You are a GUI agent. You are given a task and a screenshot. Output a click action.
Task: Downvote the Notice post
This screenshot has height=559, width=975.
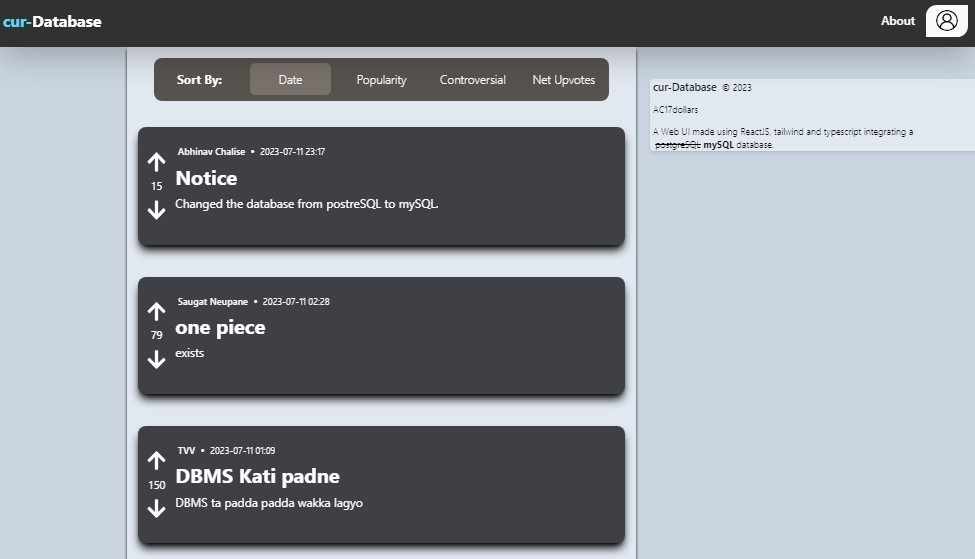coord(156,209)
